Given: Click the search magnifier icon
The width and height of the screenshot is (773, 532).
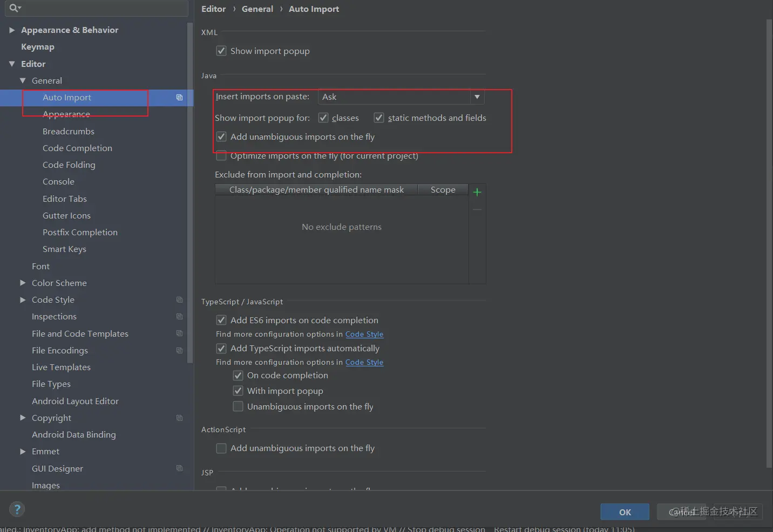Looking at the screenshot, I should pos(15,8).
